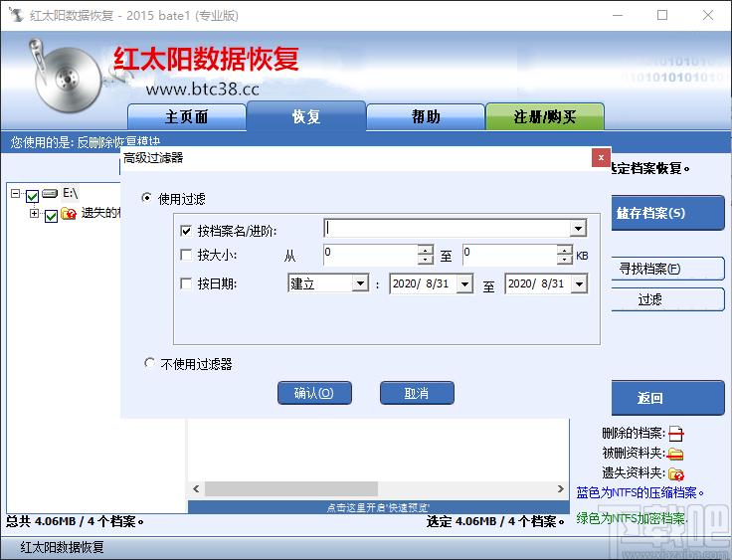Screen dimensions: 732x560
Task: Click the hard disk logo icon
Action: pos(66,77)
